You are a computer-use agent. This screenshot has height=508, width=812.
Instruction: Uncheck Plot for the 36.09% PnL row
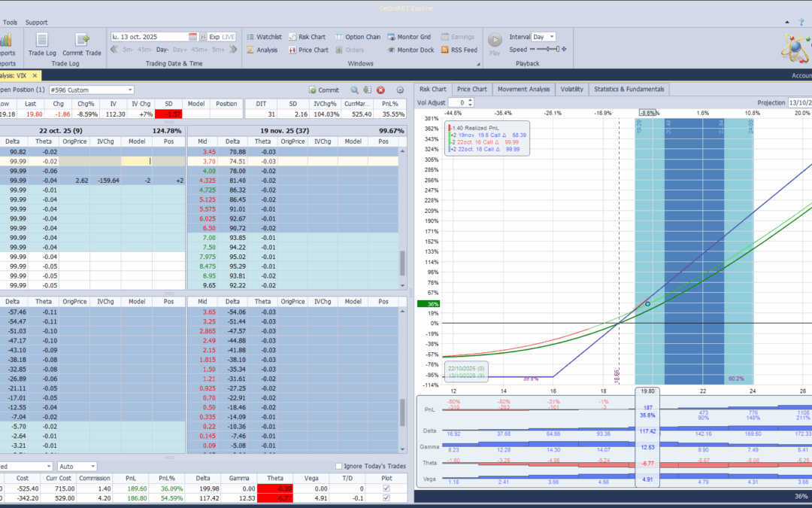(386, 488)
